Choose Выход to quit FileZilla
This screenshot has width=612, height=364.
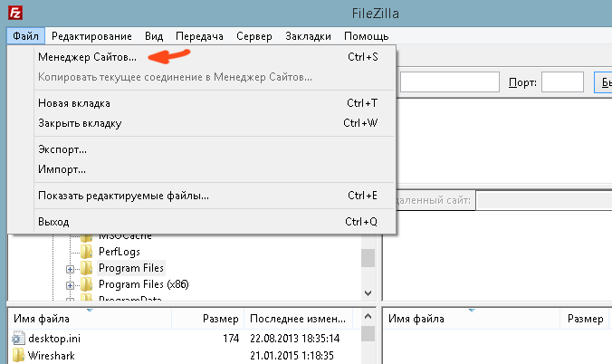(215, 222)
